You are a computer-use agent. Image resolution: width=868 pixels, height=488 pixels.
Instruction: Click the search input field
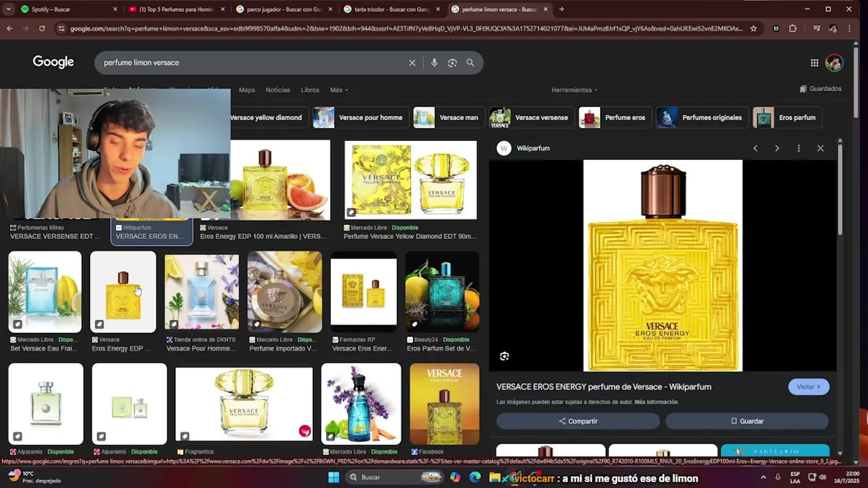click(251, 62)
